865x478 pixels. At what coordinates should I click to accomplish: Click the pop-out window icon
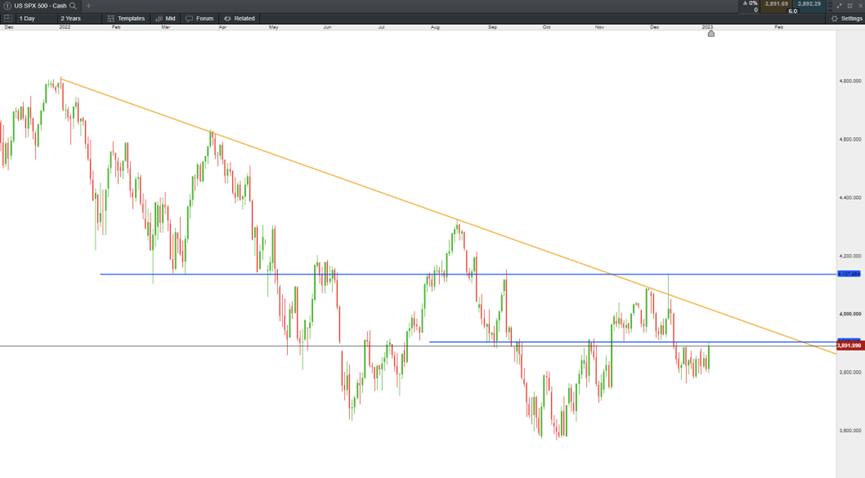(850, 6)
